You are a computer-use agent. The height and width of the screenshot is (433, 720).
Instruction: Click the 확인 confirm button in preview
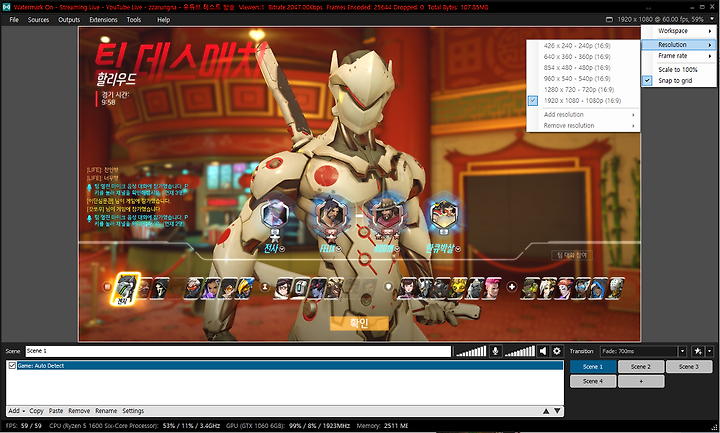click(359, 323)
